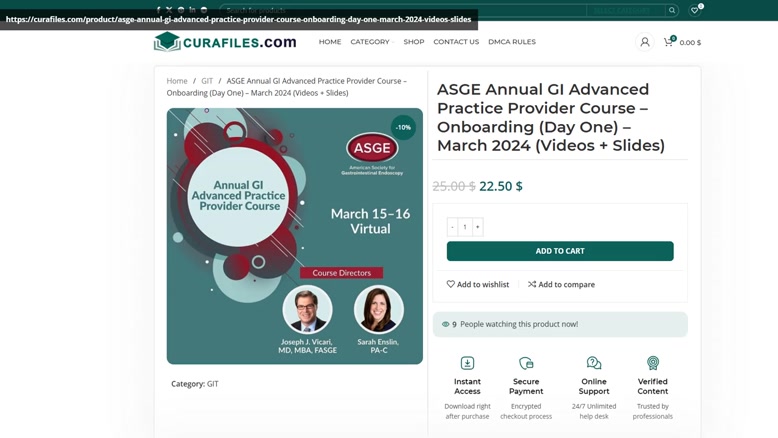This screenshot has height=438, width=778.
Task: Click the sale price 22.50 $
Action: pos(501,186)
